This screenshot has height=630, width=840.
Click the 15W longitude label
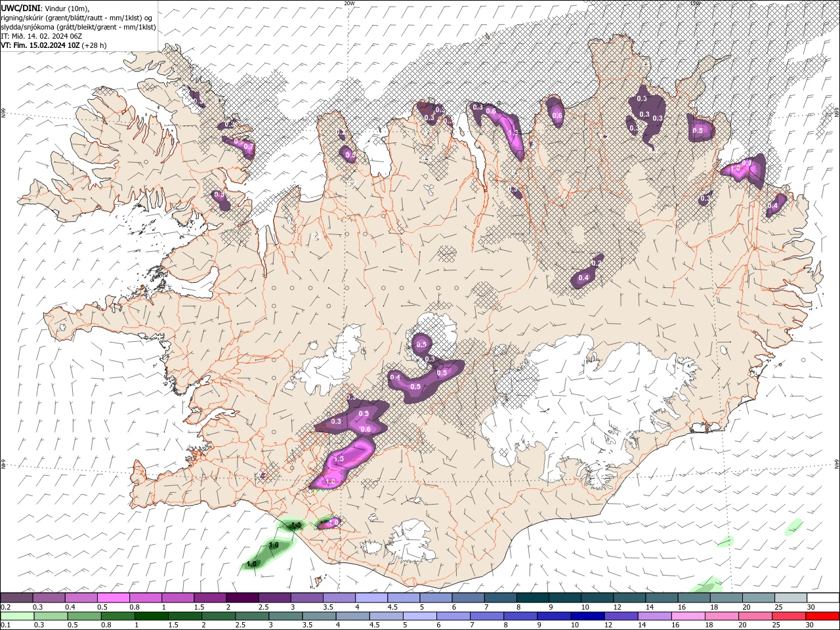point(695,3)
